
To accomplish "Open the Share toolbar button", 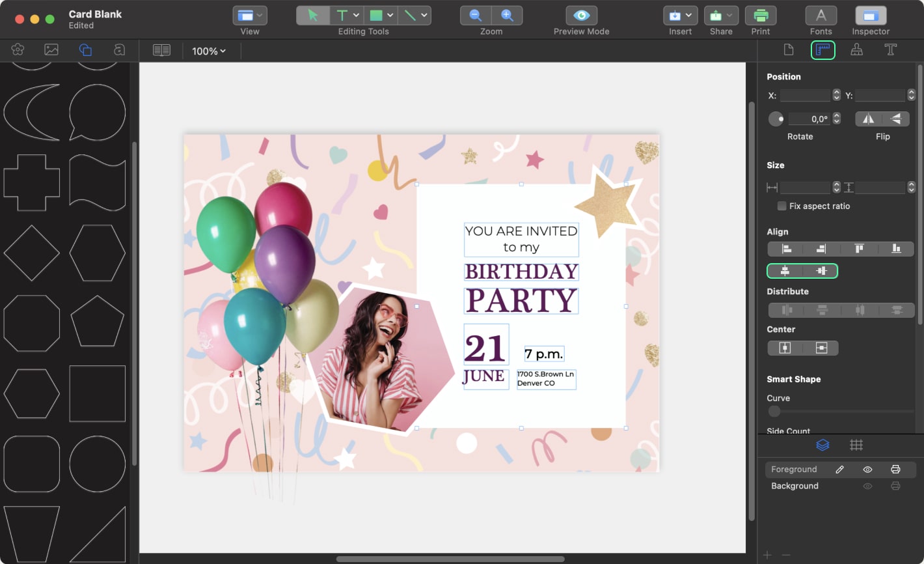I will (x=721, y=16).
